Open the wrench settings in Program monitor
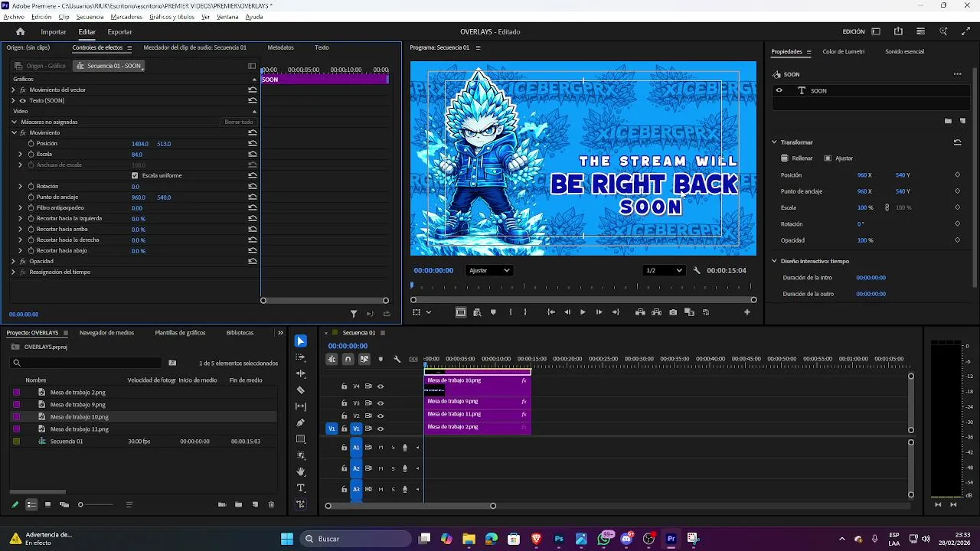This screenshot has width=980, height=551. tap(697, 270)
